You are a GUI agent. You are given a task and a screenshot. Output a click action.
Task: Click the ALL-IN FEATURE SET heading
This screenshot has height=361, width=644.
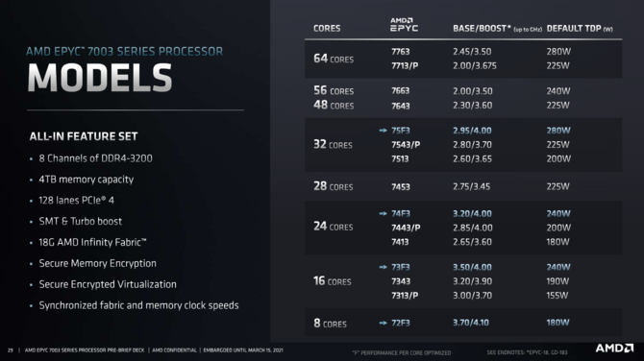84,136
